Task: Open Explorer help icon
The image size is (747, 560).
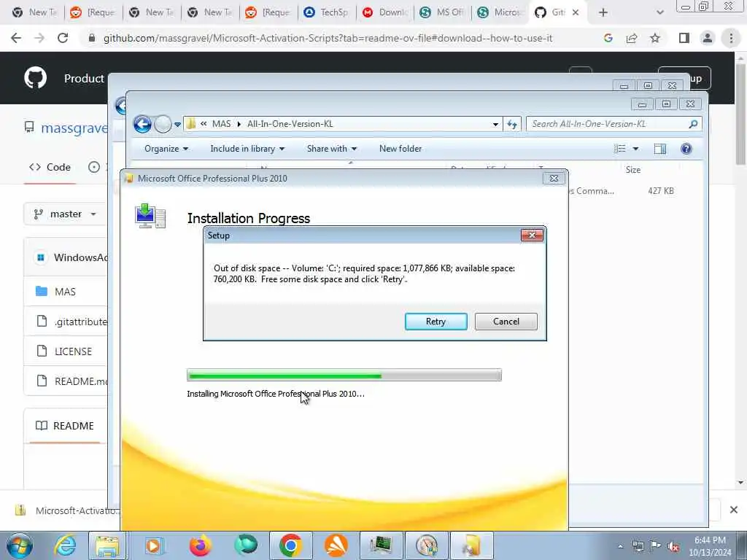Action: tap(686, 149)
